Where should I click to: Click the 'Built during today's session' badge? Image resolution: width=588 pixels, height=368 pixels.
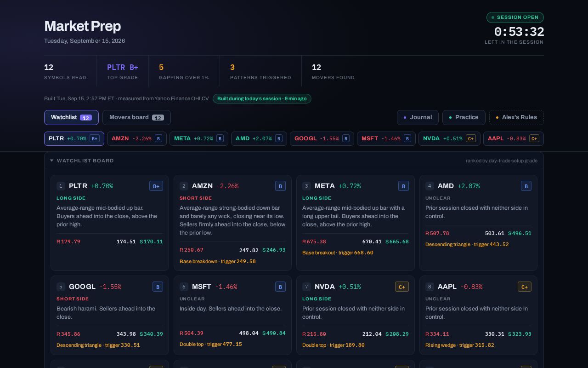pyautogui.click(x=262, y=98)
